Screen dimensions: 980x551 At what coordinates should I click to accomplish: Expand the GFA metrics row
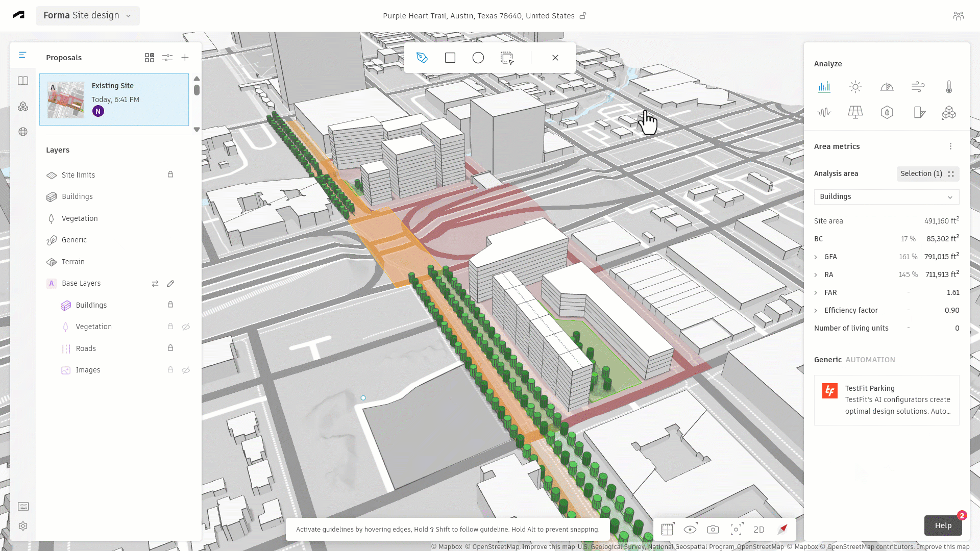click(816, 257)
